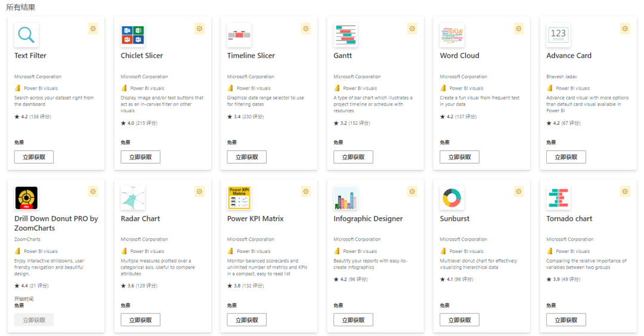The width and height of the screenshot is (644, 336).
Task: Open the Advance Card title link
Action: pyautogui.click(x=569, y=56)
